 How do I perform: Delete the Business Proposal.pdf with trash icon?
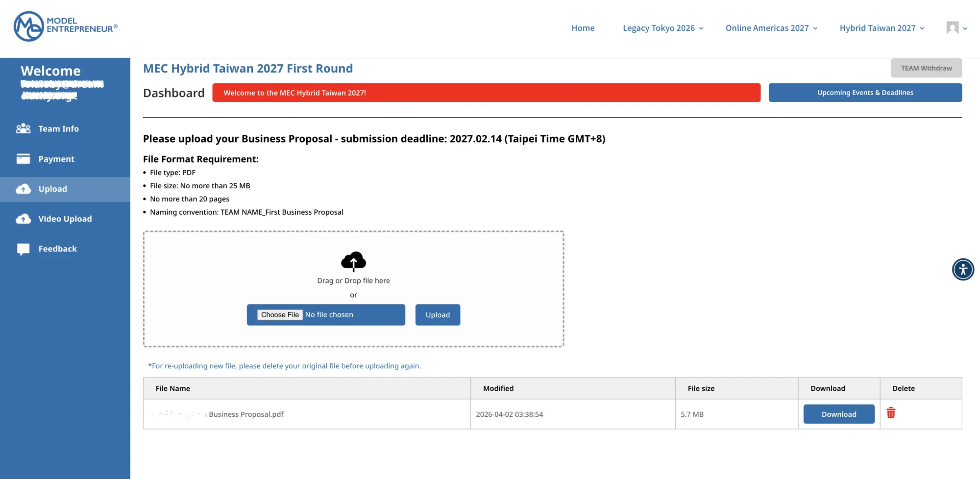point(891,413)
